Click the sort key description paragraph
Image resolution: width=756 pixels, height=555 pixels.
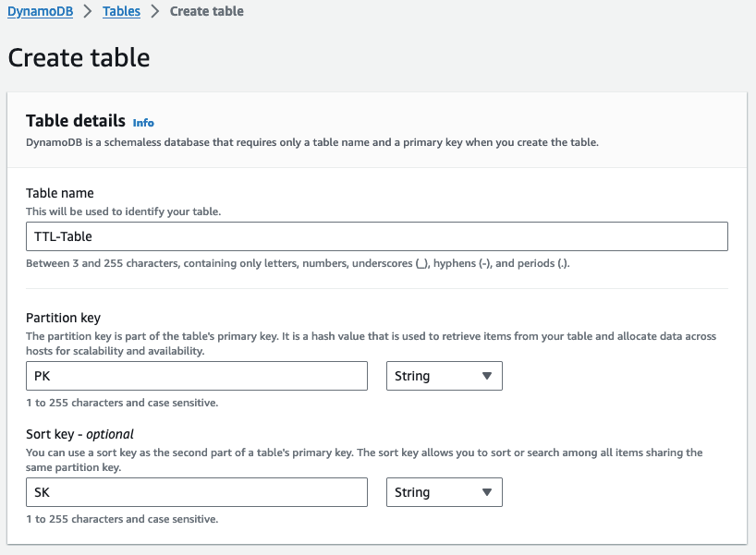[364, 460]
